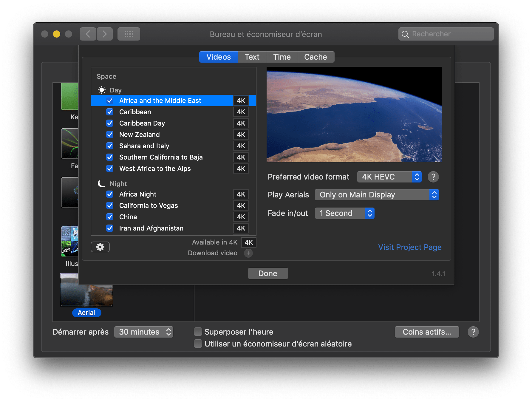The width and height of the screenshot is (532, 402).
Task: Uncheck the China night video
Action: click(110, 217)
